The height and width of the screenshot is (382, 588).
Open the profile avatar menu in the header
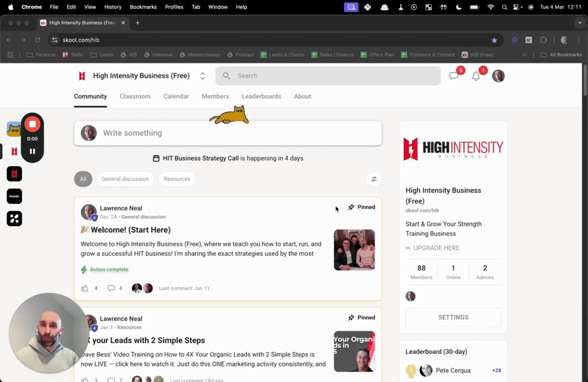(x=498, y=76)
